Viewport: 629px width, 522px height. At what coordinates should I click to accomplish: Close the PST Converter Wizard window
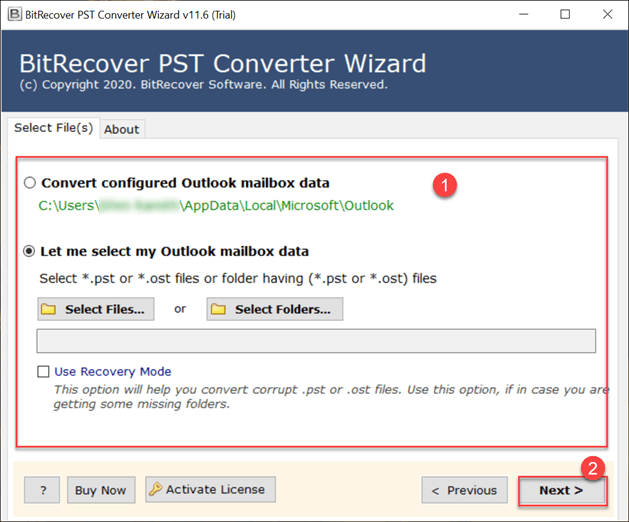coord(607,14)
